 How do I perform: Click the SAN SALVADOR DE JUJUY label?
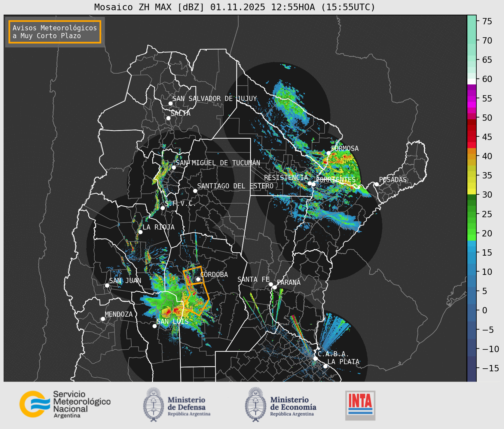[215, 99]
